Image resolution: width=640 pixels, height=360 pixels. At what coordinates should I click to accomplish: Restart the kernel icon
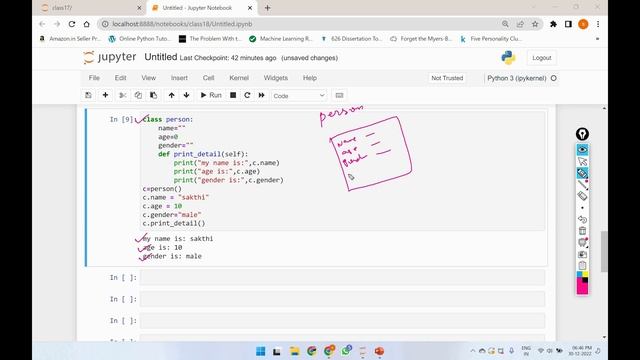click(247, 95)
